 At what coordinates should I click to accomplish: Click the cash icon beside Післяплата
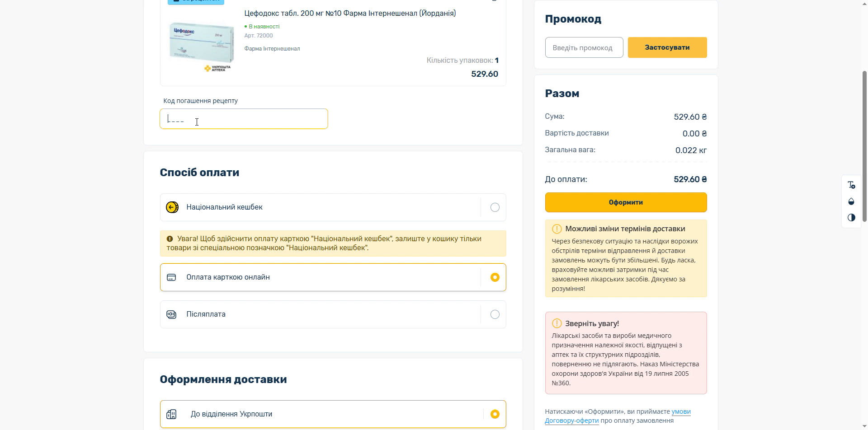click(x=171, y=314)
